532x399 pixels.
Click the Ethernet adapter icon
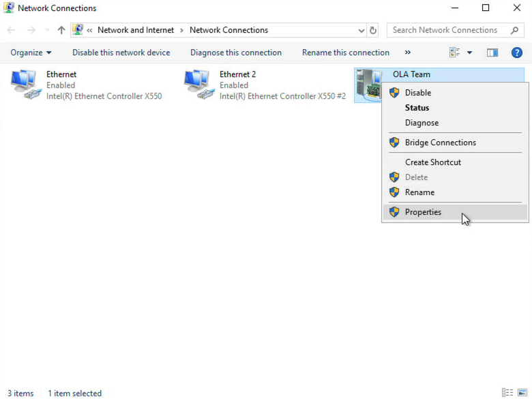[x=26, y=85]
